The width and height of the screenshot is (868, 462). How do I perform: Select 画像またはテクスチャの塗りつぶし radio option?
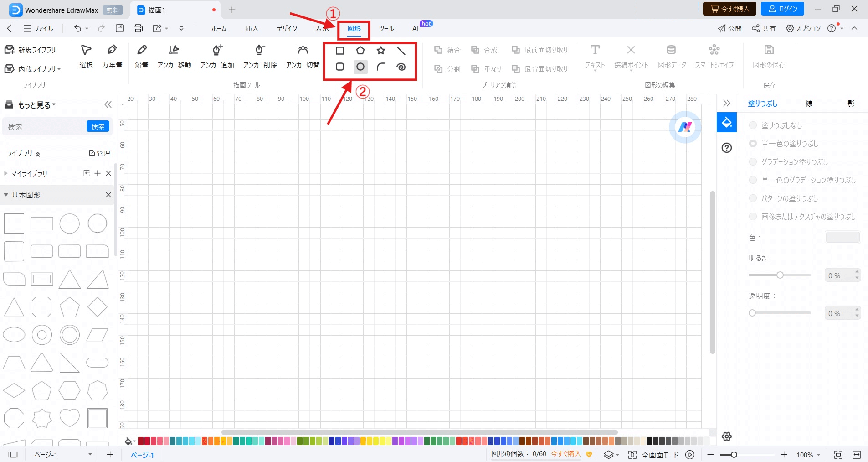[753, 217]
